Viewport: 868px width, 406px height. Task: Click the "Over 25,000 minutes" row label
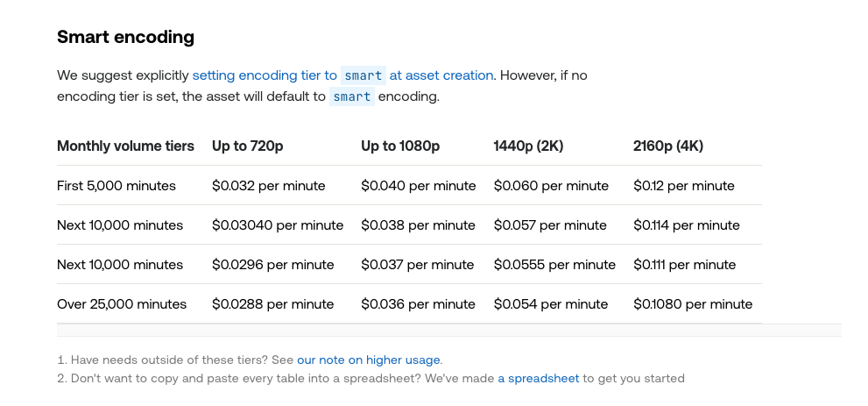click(122, 304)
